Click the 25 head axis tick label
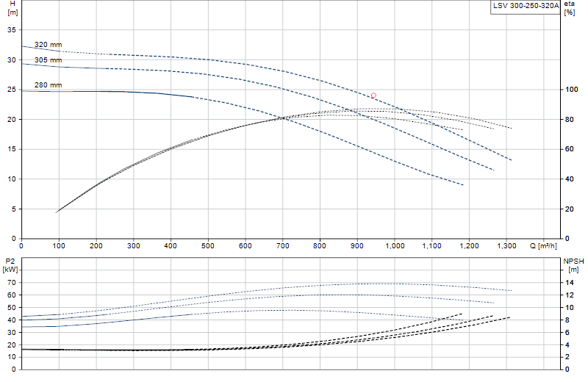 12,90
